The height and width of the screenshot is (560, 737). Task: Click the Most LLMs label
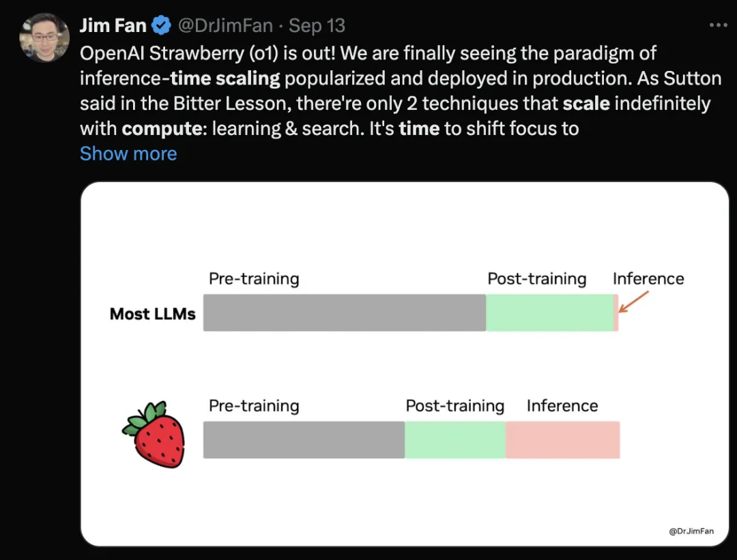[x=152, y=314]
